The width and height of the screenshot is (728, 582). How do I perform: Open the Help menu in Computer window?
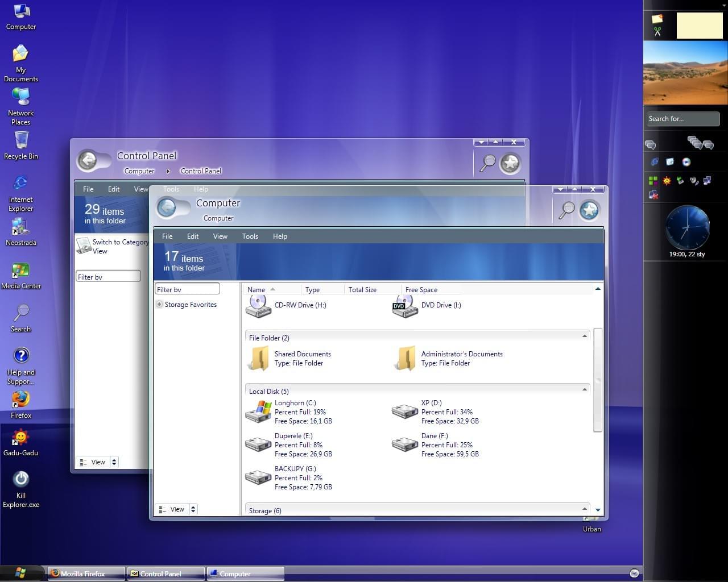pyautogui.click(x=280, y=236)
